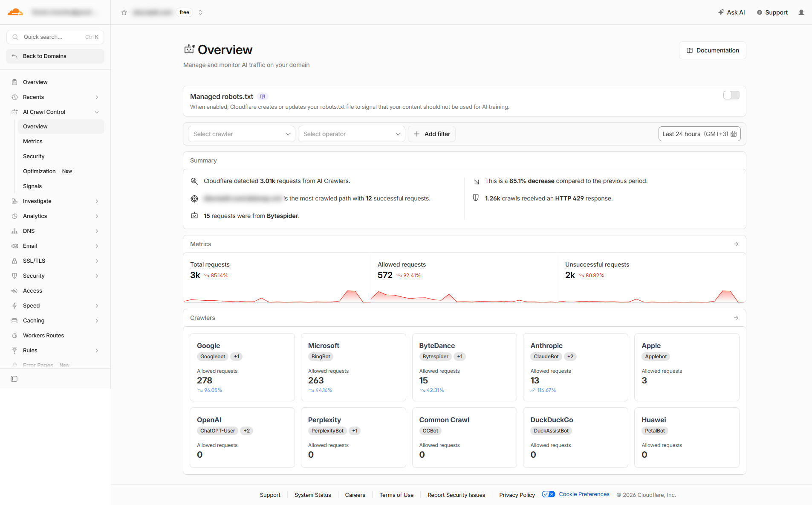Click the Recents clock icon in sidebar
The image size is (812, 505).
click(14, 97)
